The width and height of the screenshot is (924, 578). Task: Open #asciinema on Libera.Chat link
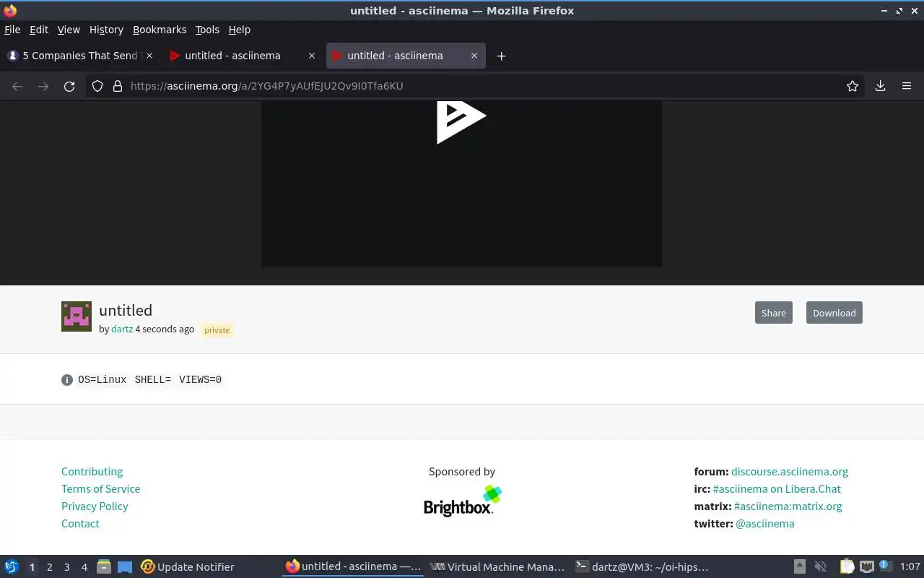click(x=777, y=489)
